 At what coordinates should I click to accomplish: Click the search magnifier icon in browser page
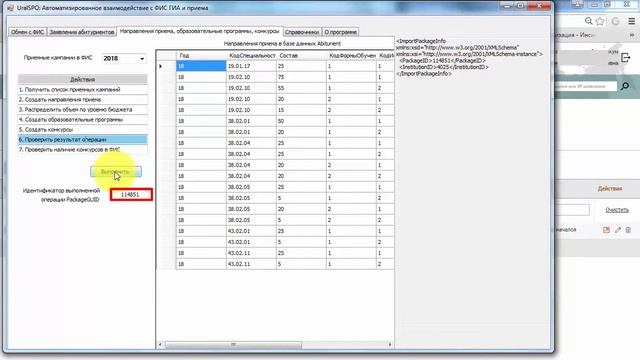pos(625,86)
